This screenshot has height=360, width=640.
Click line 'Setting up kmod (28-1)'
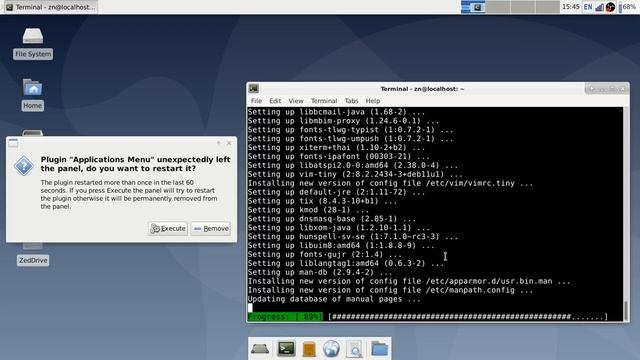308,210
